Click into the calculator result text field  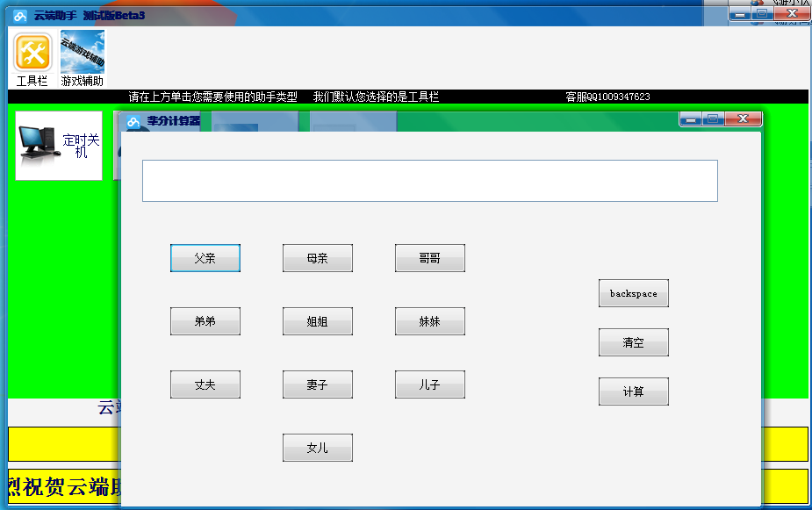430,181
